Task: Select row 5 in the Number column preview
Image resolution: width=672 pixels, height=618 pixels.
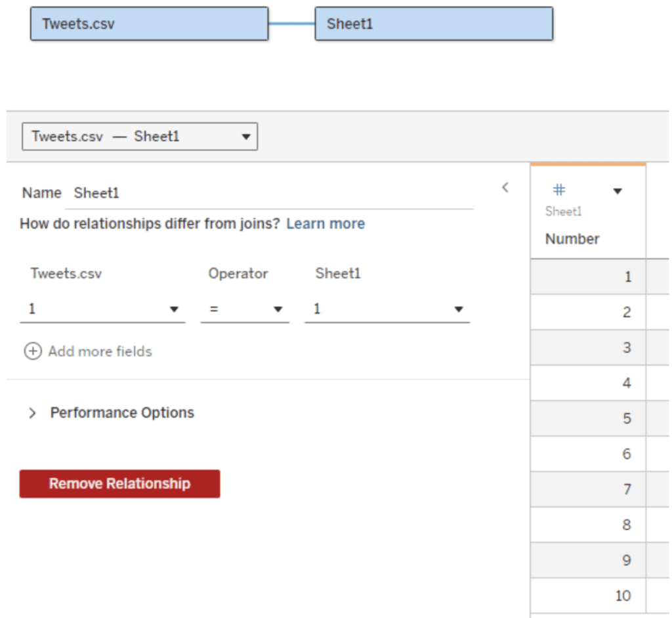Action: click(x=591, y=418)
